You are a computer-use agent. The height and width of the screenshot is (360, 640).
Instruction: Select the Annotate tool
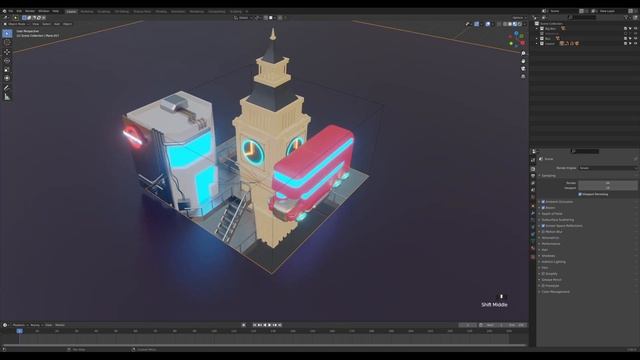click(x=7, y=88)
